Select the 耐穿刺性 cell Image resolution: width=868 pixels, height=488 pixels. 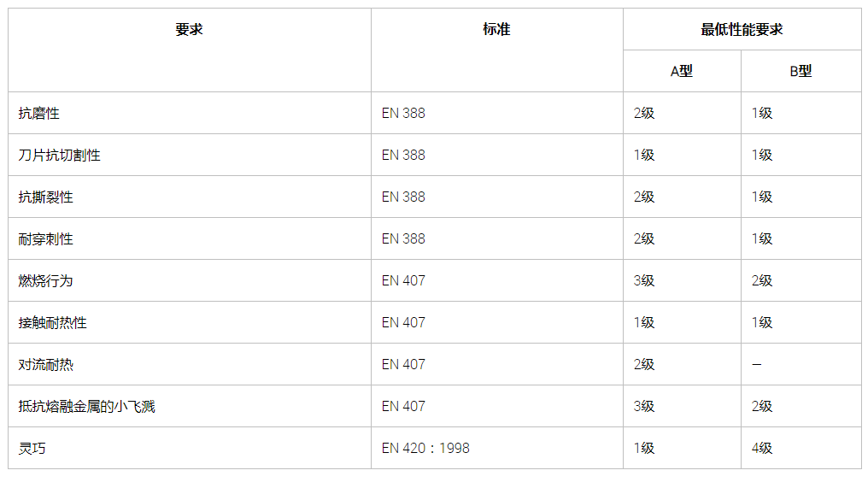(x=46, y=238)
